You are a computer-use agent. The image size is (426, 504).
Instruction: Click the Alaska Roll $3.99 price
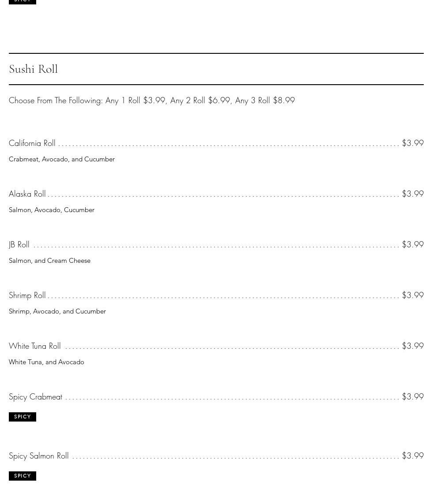tap(412, 194)
